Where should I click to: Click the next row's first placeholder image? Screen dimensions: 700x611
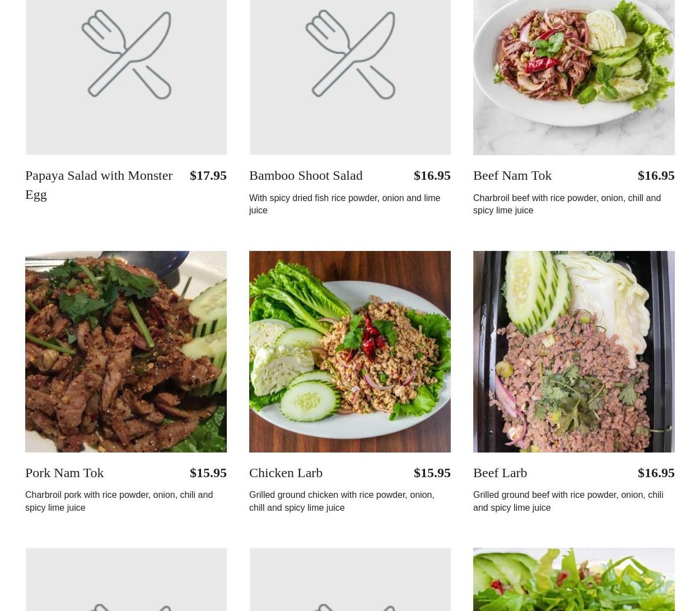click(126, 580)
